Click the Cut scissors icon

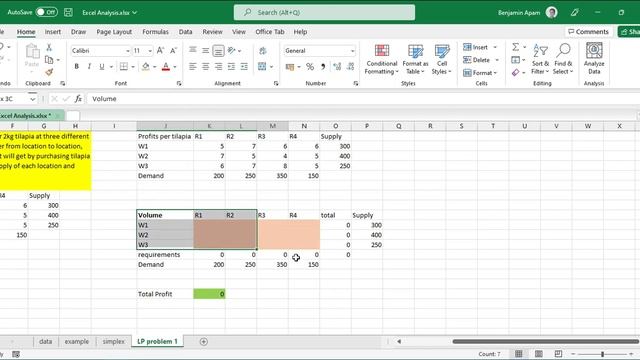(x=49, y=47)
